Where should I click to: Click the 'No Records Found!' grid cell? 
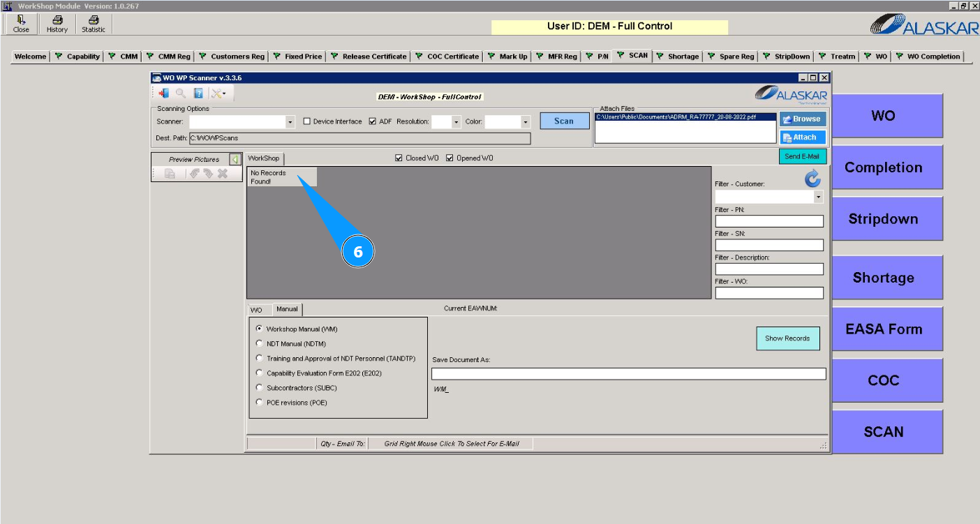coord(282,177)
